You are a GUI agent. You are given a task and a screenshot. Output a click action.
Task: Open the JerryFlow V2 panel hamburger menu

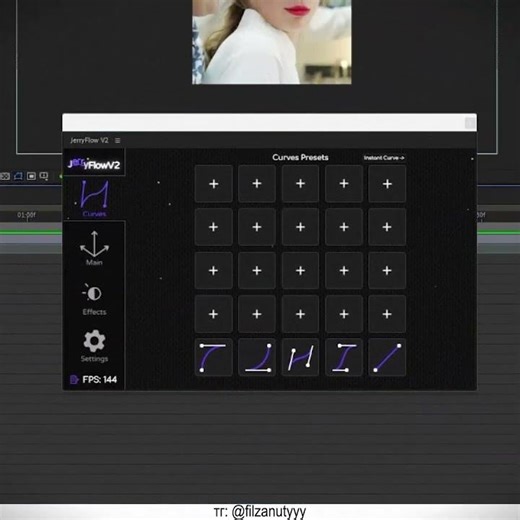pos(117,141)
